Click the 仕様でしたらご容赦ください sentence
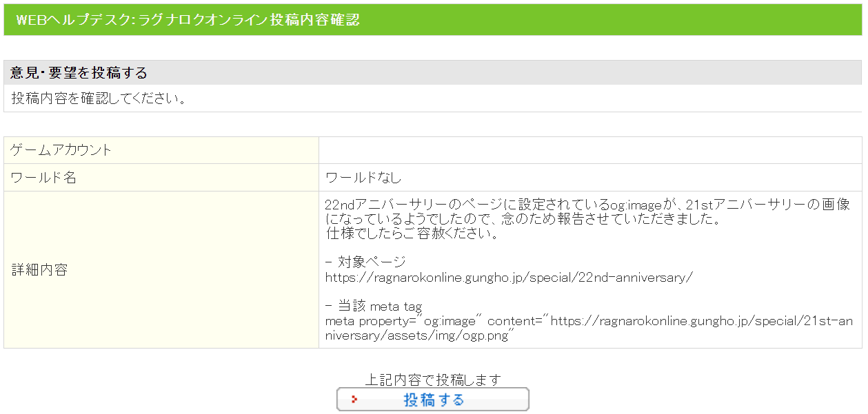 pos(412,234)
